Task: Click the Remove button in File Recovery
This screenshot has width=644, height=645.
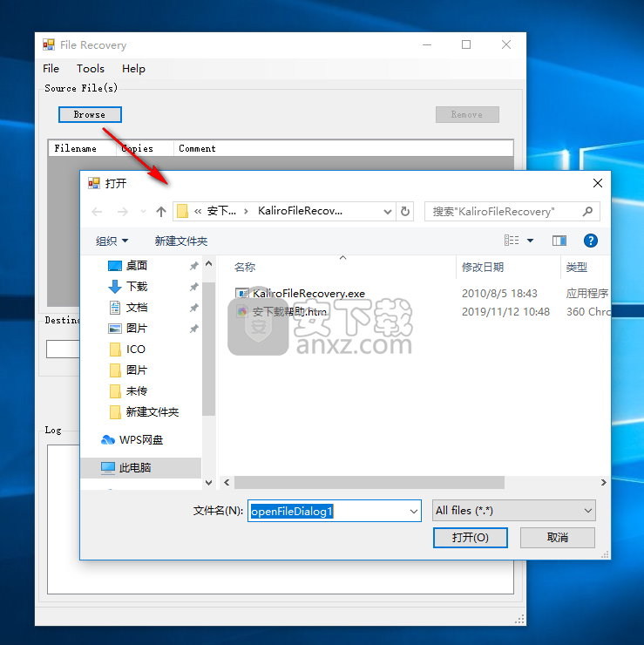Action: click(467, 115)
